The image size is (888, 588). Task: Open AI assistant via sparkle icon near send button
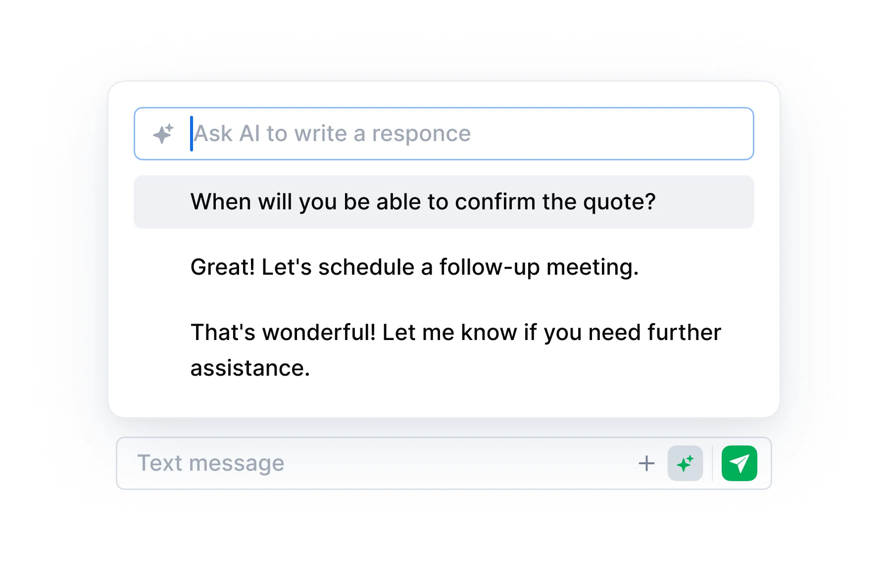click(x=686, y=463)
